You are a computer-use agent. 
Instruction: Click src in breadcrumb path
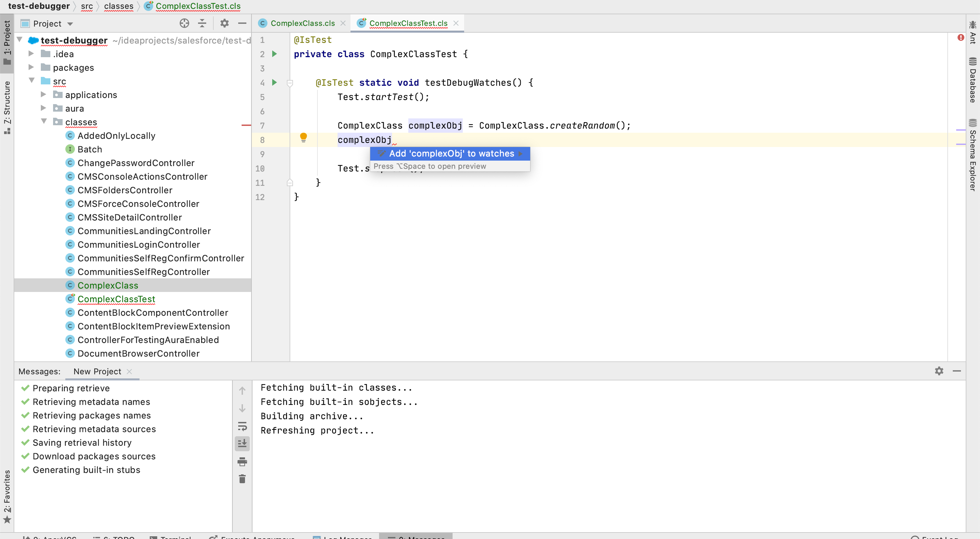point(87,6)
